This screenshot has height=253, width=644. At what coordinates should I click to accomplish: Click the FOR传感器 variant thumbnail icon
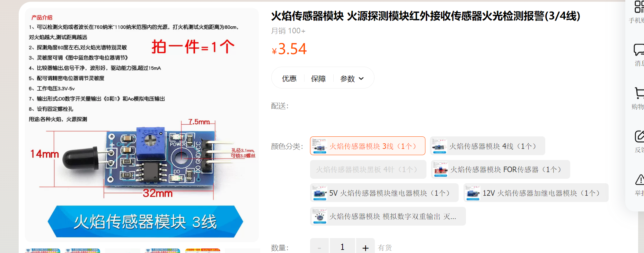[440, 170]
